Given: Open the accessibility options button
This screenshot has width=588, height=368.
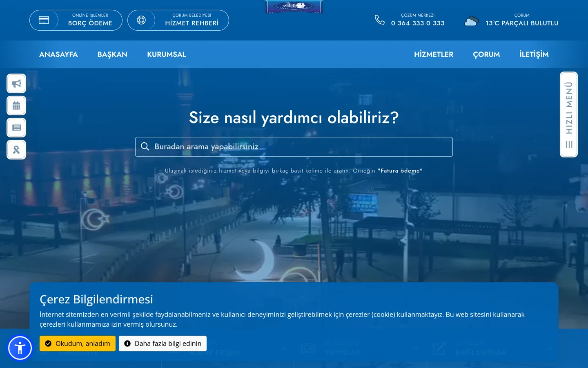Looking at the screenshot, I should tap(20, 348).
